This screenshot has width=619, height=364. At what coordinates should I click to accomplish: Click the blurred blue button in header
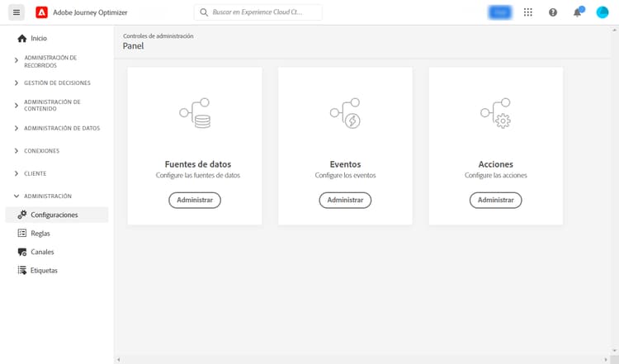(x=500, y=12)
